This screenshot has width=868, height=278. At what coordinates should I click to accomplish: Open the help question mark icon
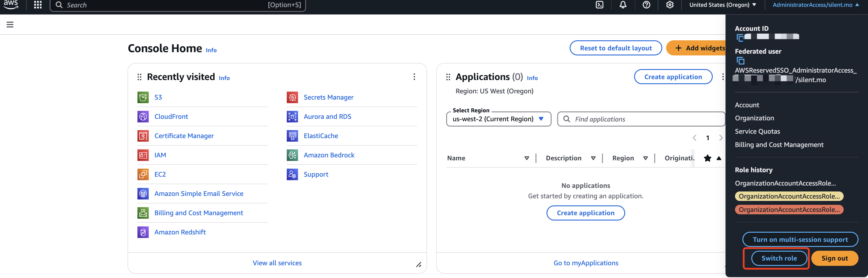(646, 5)
